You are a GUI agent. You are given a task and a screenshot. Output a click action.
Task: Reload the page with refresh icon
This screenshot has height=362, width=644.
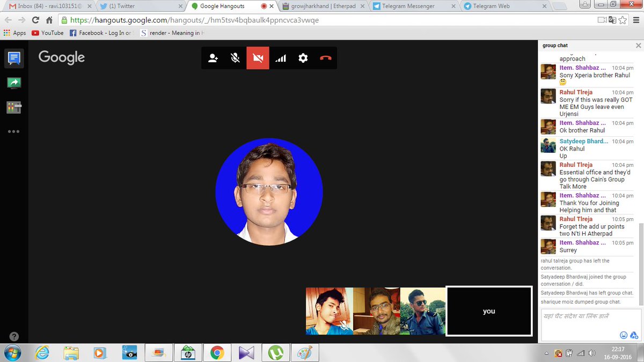coord(36,20)
